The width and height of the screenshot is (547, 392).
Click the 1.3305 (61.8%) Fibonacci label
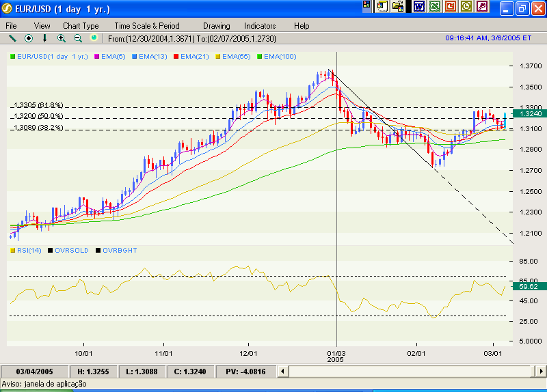point(38,105)
